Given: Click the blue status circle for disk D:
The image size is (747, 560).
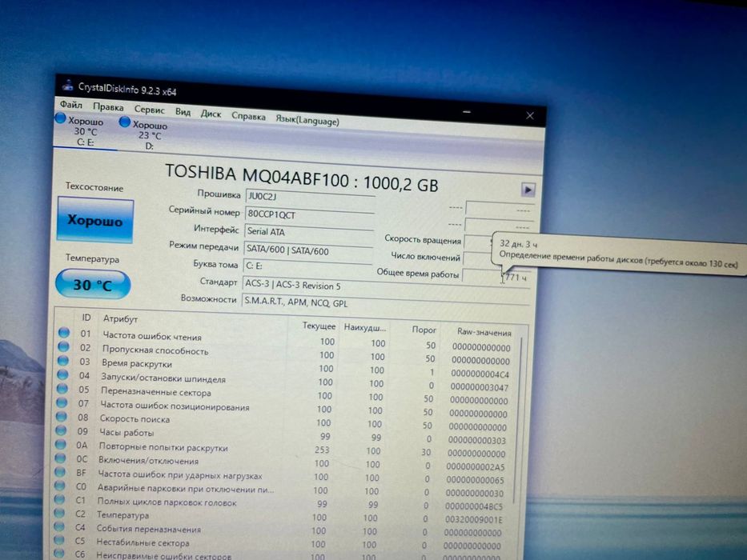Looking at the screenshot, I should tap(124, 122).
